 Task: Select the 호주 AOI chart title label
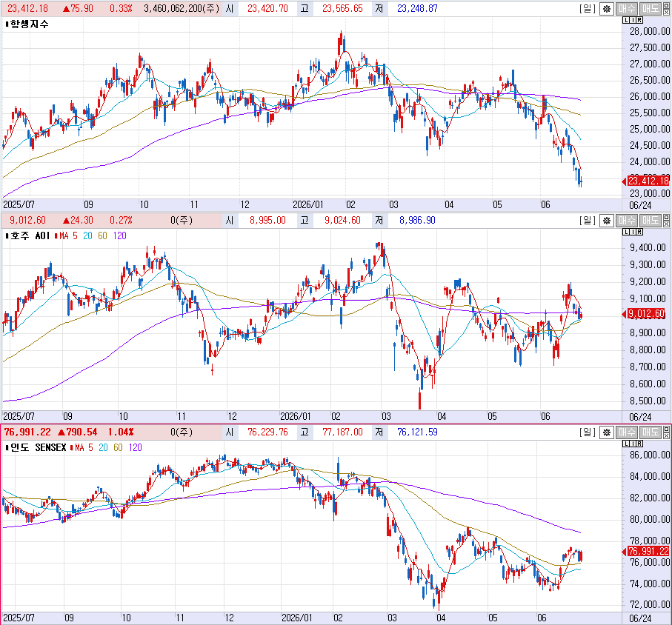click(x=30, y=236)
